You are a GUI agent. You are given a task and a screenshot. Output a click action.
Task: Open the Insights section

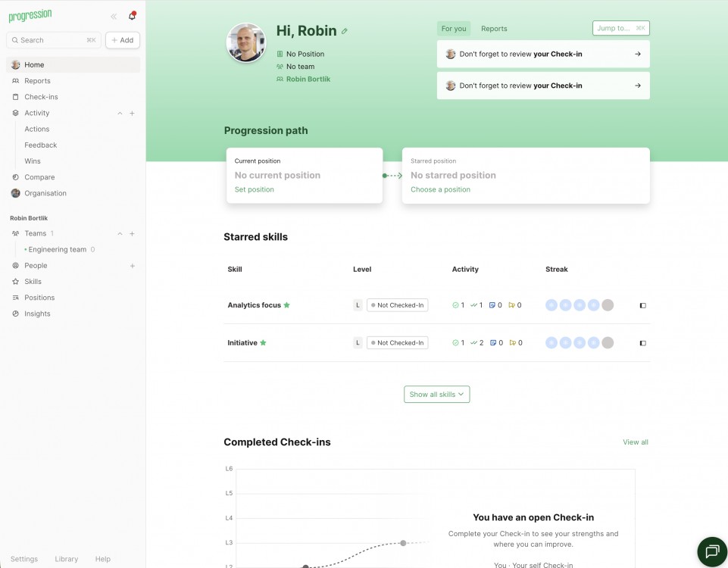pyautogui.click(x=36, y=313)
